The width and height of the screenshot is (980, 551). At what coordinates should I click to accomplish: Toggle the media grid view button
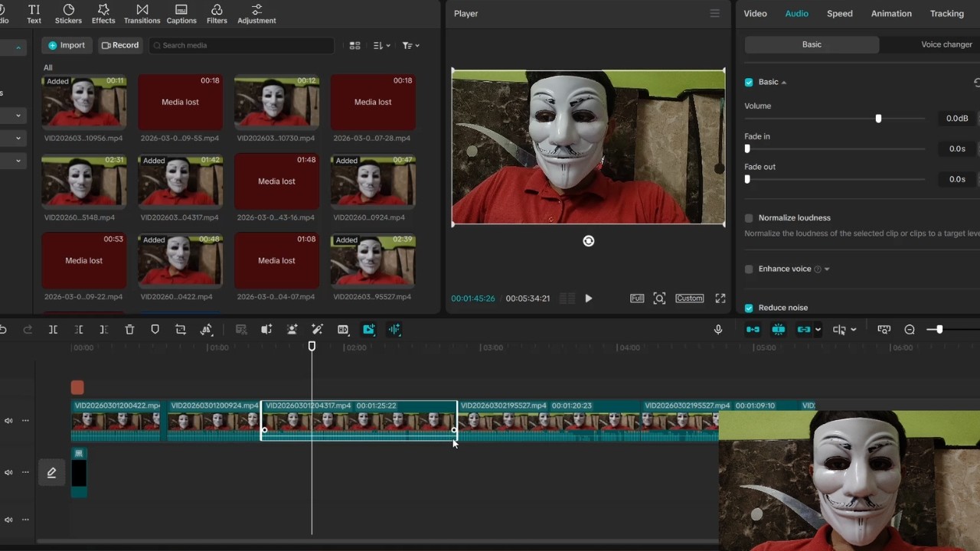pos(354,46)
